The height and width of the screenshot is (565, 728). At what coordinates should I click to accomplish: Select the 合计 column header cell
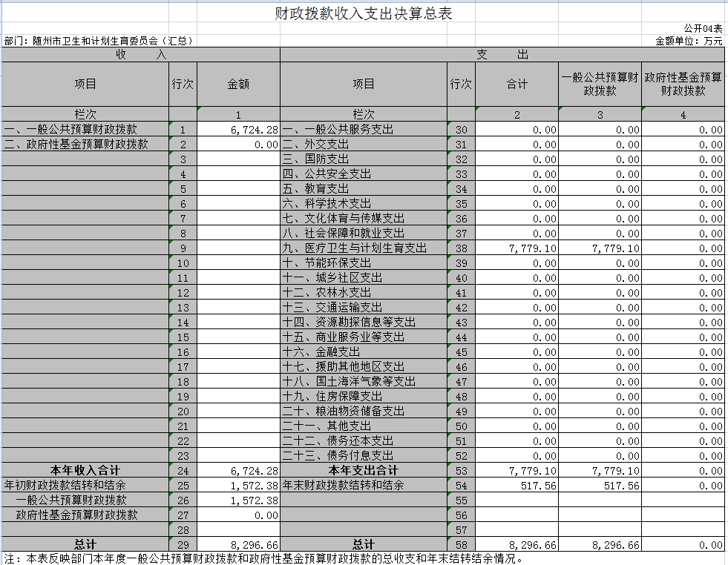coord(517,85)
